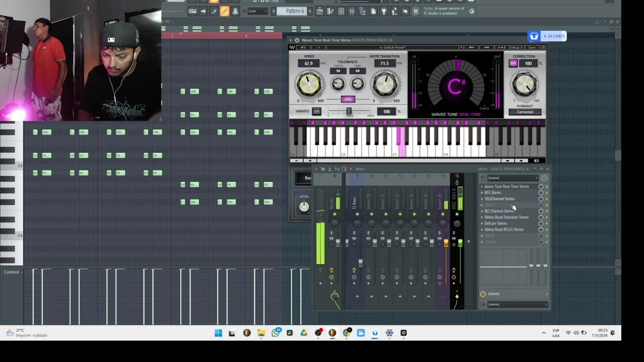This screenshot has width=644, height=362.
Task: Click the Control lane label in piano roll
Action: [11, 272]
